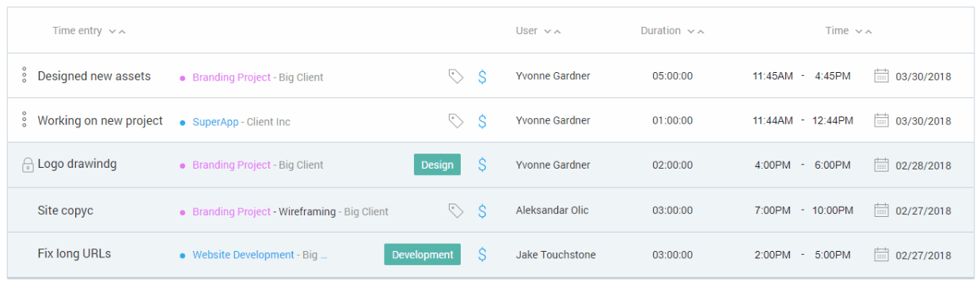Open calendar for Working on new project date
The image size is (980, 285).
881,120
